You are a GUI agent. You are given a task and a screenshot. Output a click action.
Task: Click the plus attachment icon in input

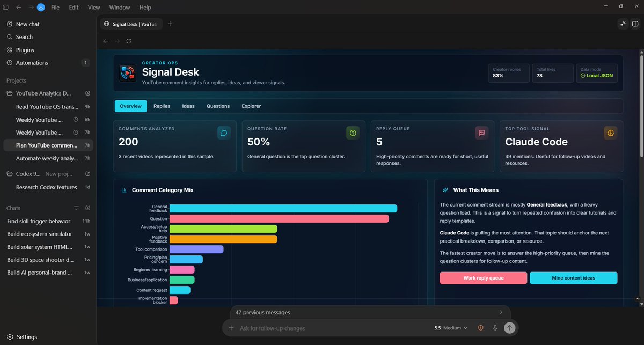click(x=231, y=328)
